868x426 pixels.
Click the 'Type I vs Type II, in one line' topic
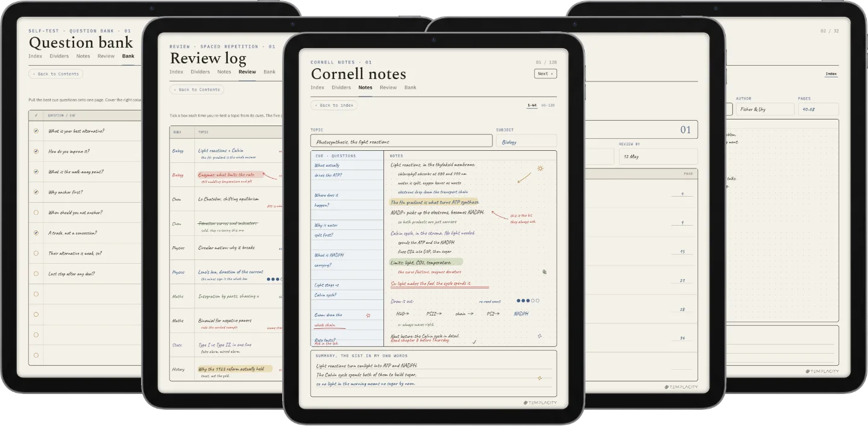click(x=225, y=345)
